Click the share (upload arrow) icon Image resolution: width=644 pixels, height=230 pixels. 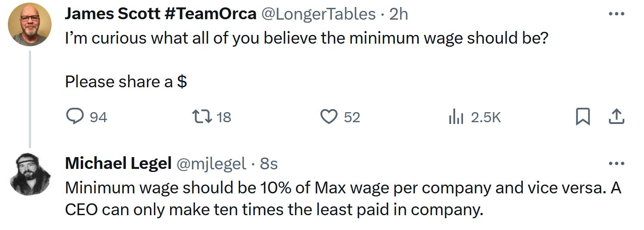click(616, 117)
